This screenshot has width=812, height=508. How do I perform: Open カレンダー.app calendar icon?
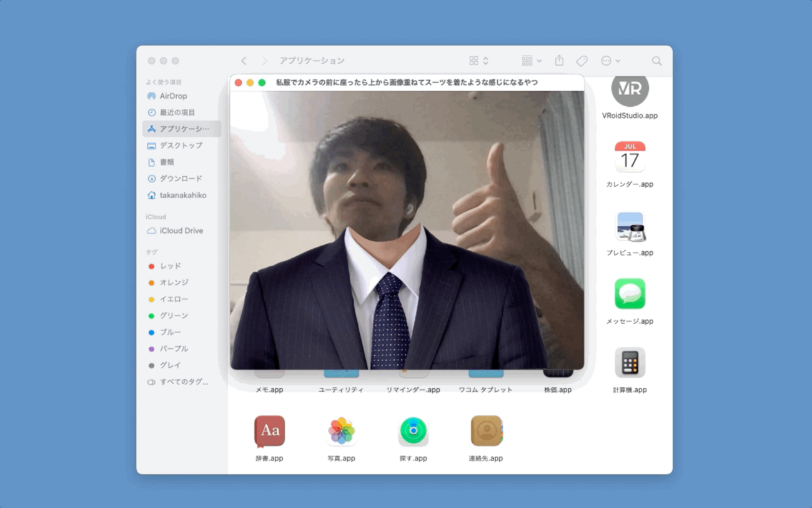630,157
